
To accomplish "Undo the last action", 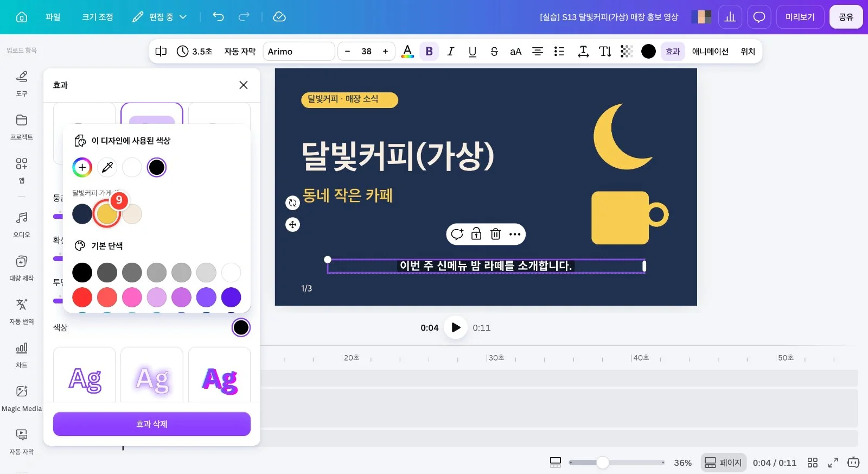I will tap(218, 17).
